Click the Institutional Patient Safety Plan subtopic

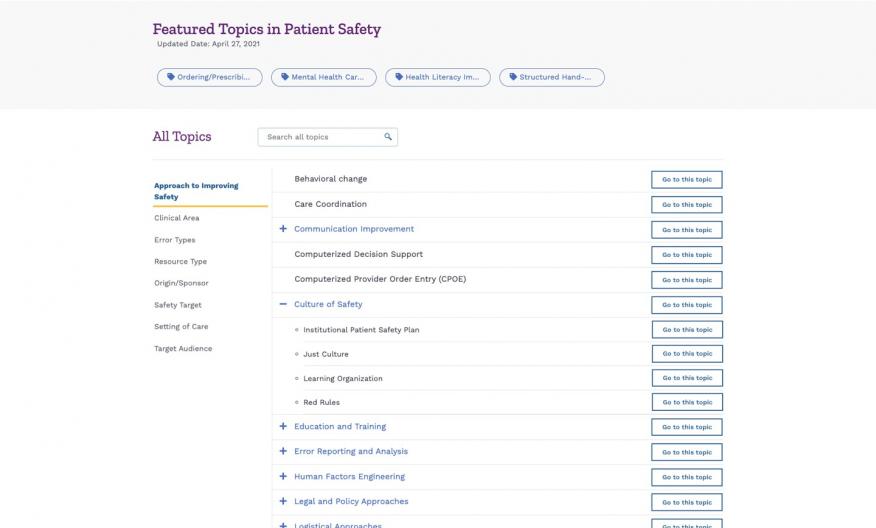361,330
